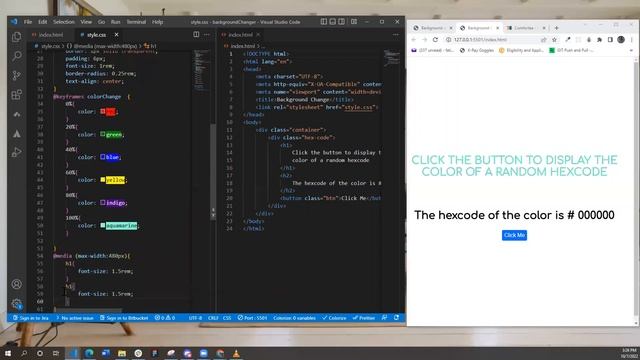
Task: Click the green color swatch in style.css
Action: 103,134
